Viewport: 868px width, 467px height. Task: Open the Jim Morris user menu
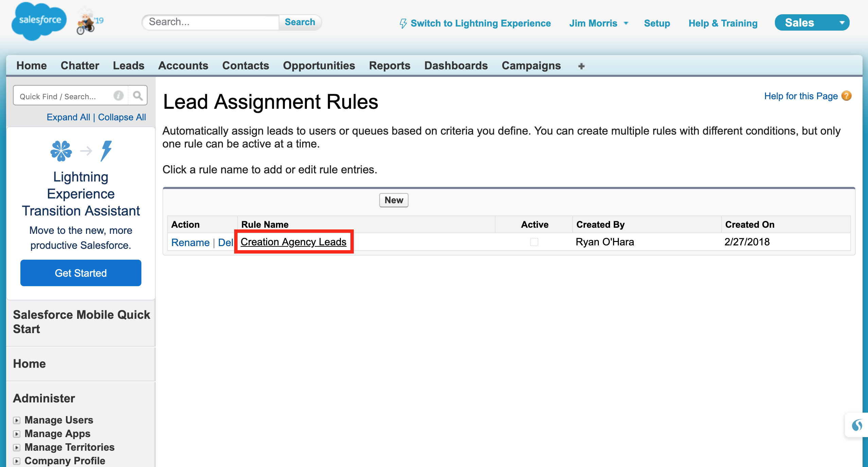pos(598,23)
